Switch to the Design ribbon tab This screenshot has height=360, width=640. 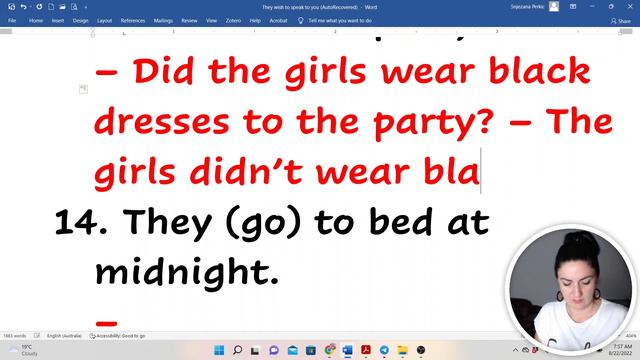[80, 20]
